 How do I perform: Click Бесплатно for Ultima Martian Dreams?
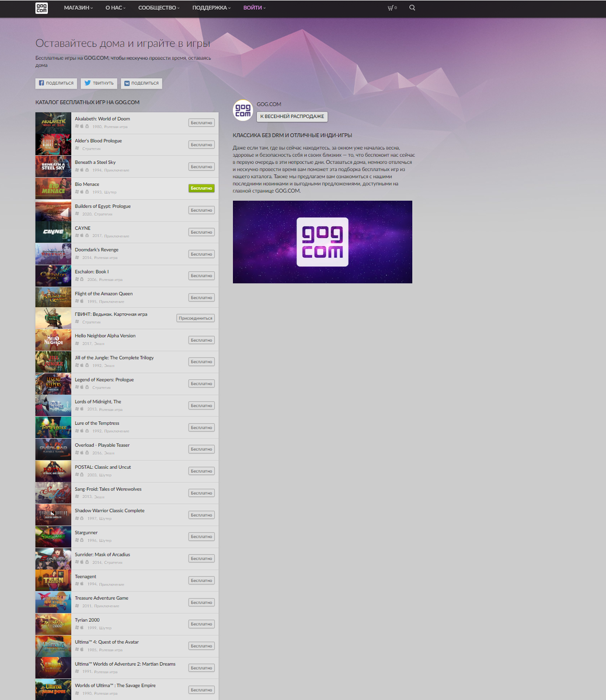pos(201,668)
